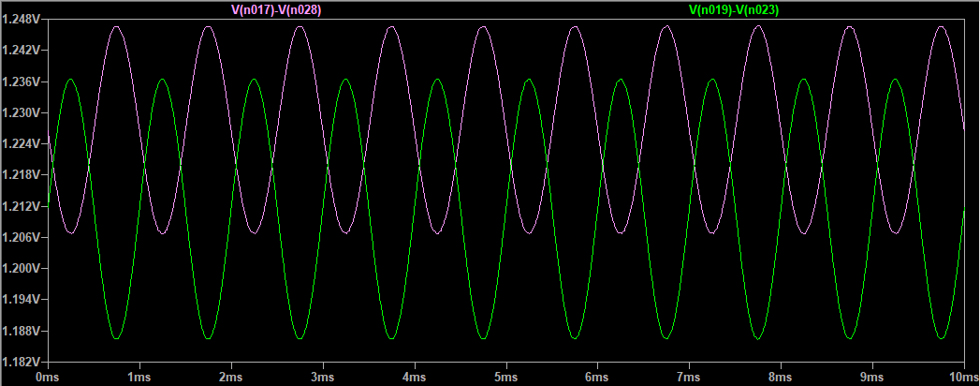Click the 5ms time axis label
The height and width of the screenshot is (386, 980).
pos(505,378)
